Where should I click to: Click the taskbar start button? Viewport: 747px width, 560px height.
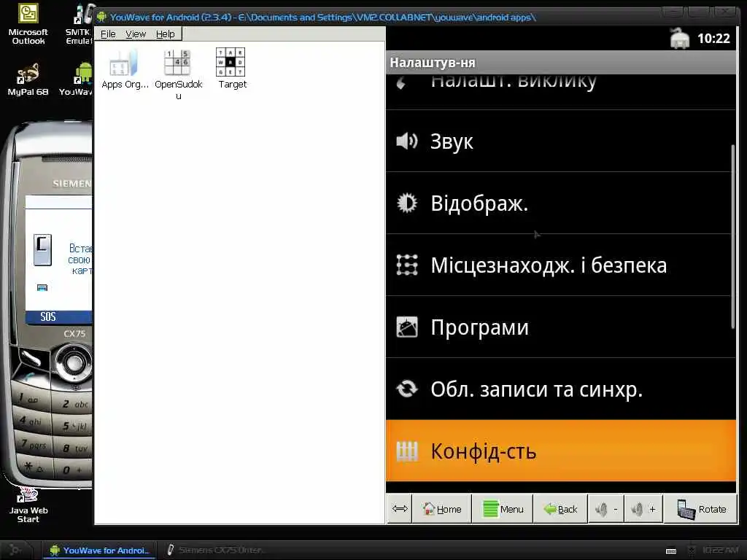[x=15, y=550]
